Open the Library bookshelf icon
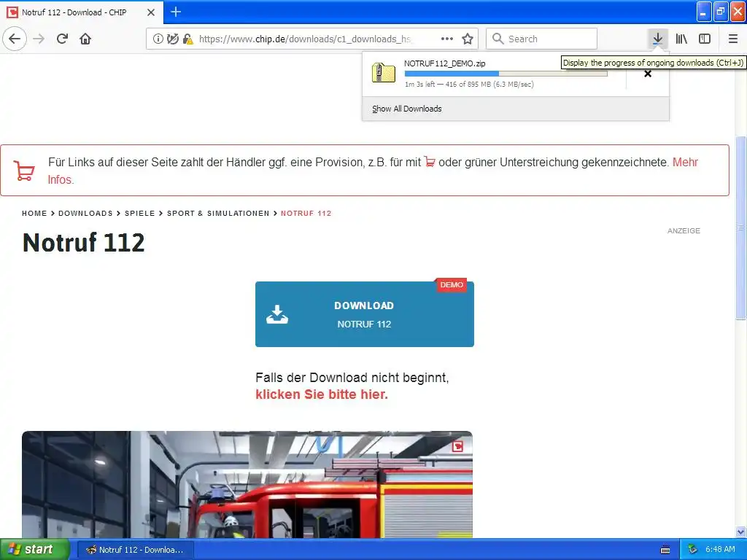747x560 pixels. pyautogui.click(x=681, y=39)
